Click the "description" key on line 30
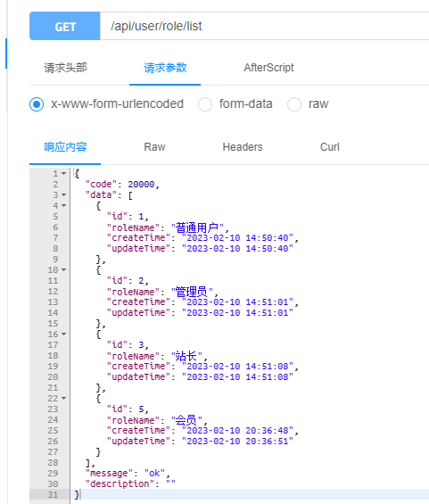 (120, 484)
